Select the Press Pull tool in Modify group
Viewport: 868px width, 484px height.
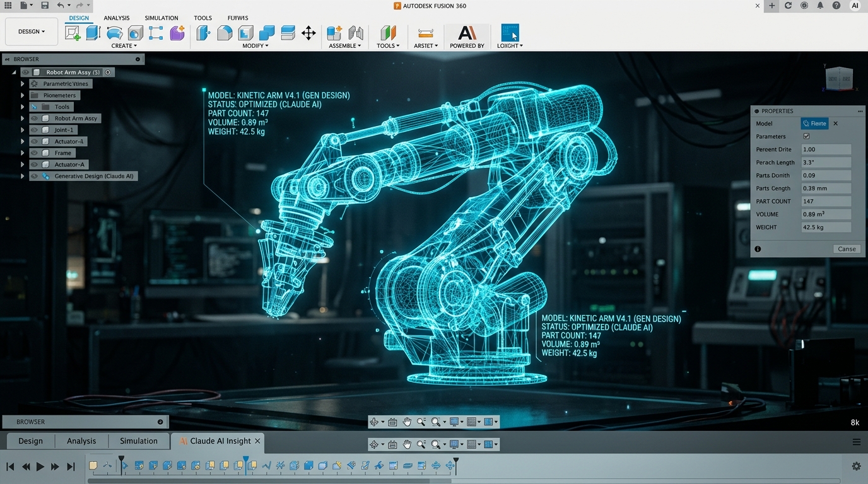(x=203, y=33)
